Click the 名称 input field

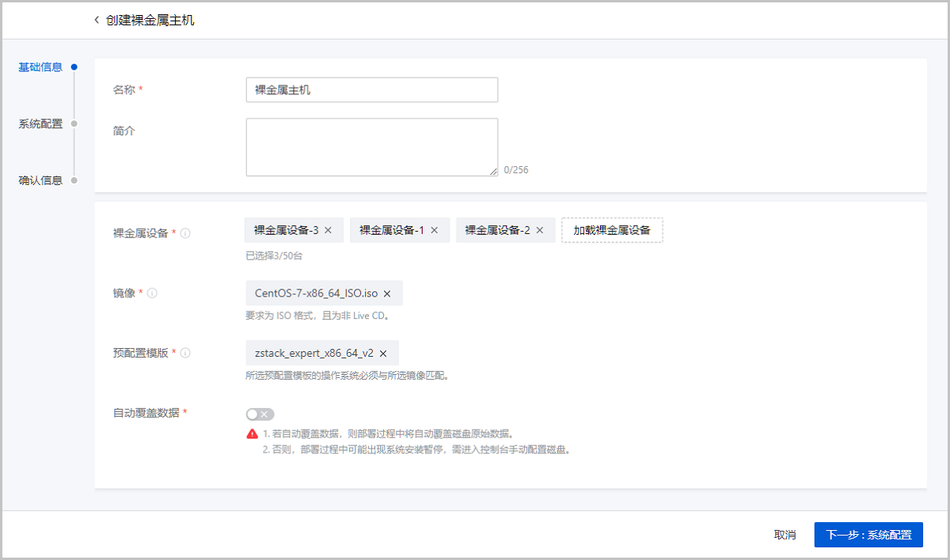click(371, 90)
